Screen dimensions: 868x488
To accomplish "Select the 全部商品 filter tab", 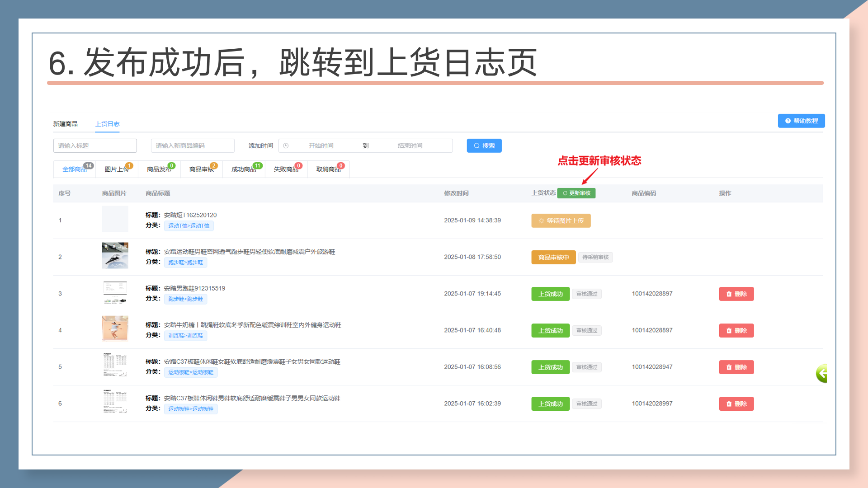I will coord(74,169).
